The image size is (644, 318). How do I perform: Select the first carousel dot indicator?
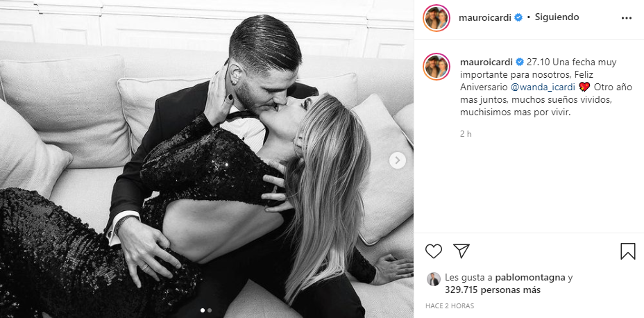(x=203, y=310)
